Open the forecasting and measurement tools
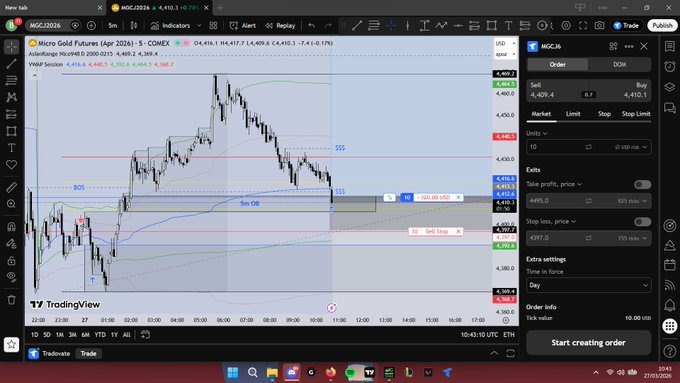 [12, 114]
